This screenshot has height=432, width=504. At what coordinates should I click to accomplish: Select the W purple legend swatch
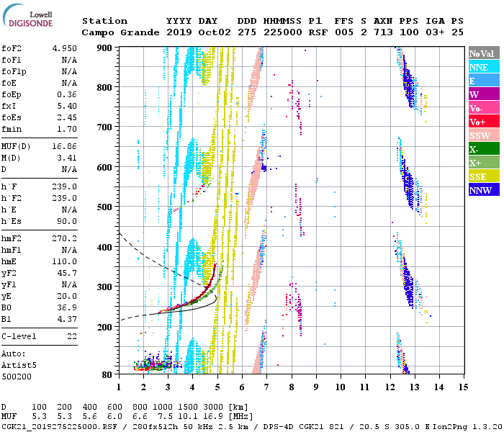484,94
